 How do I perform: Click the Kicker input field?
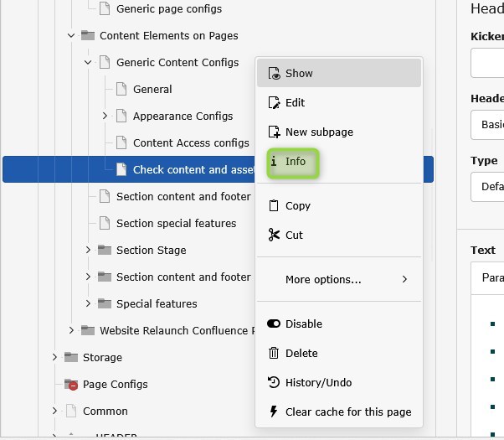point(488,64)
